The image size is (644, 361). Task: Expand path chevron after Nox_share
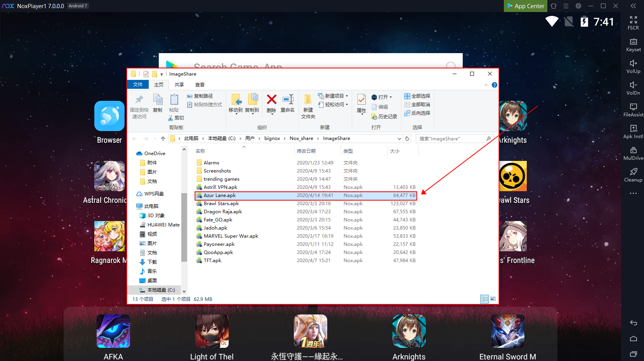click(x=318, y=138)
